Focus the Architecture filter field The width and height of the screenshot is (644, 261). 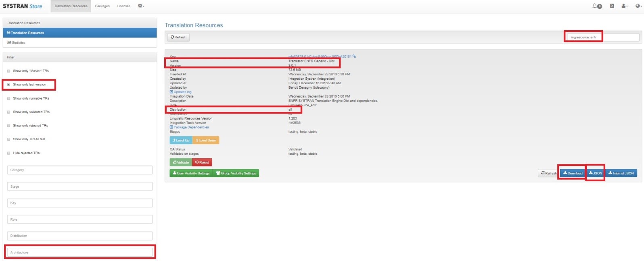tap(80, 253)
